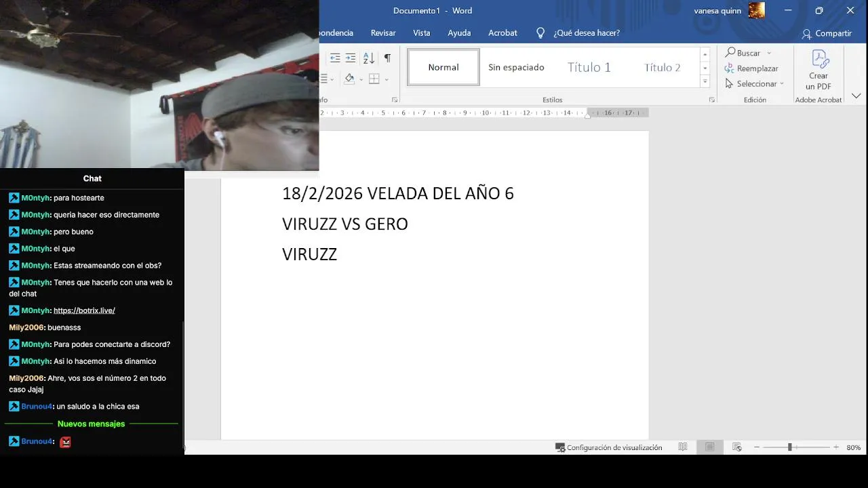Open the line spacing dropdown arrow
The height and width of the screenshot is (488, 868).
[x=332, y=79]
